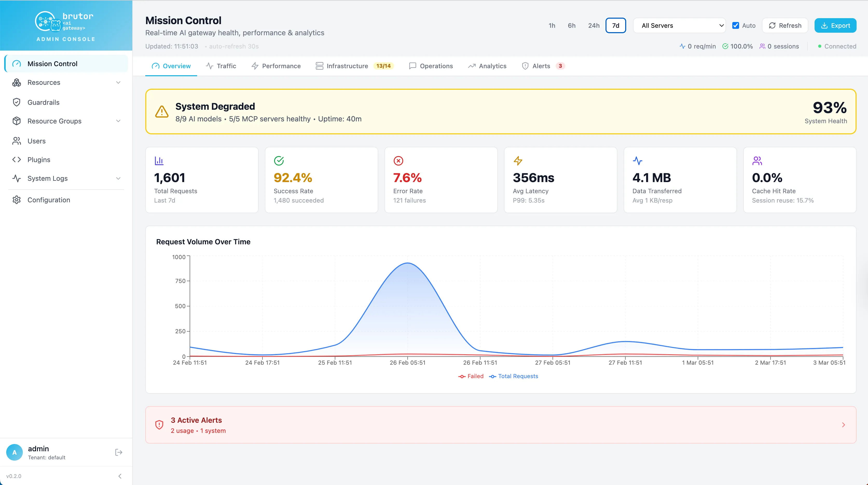The image size is (868, 485).
Task: Click the Guardrails shield icon
Action: click(x=17, y=102)
